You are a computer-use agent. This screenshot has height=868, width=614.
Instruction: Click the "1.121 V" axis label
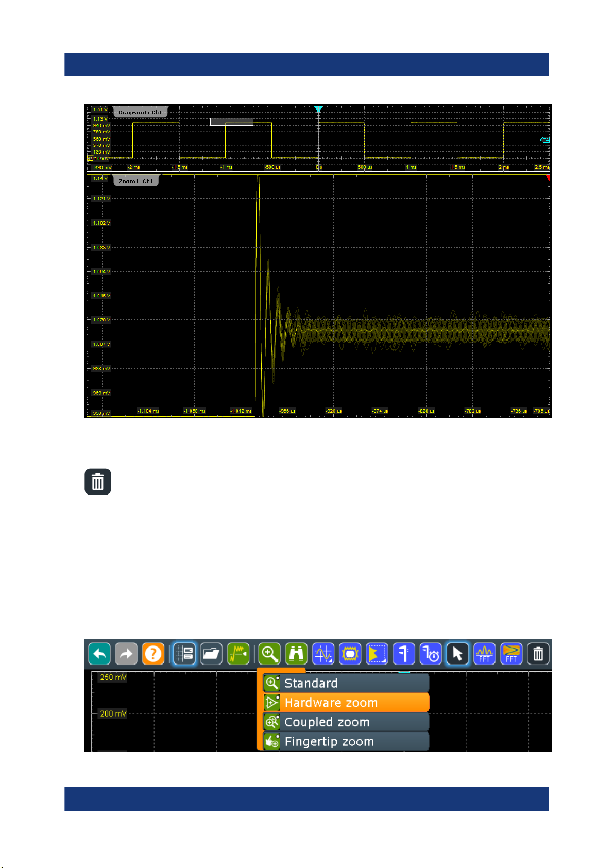101,199
